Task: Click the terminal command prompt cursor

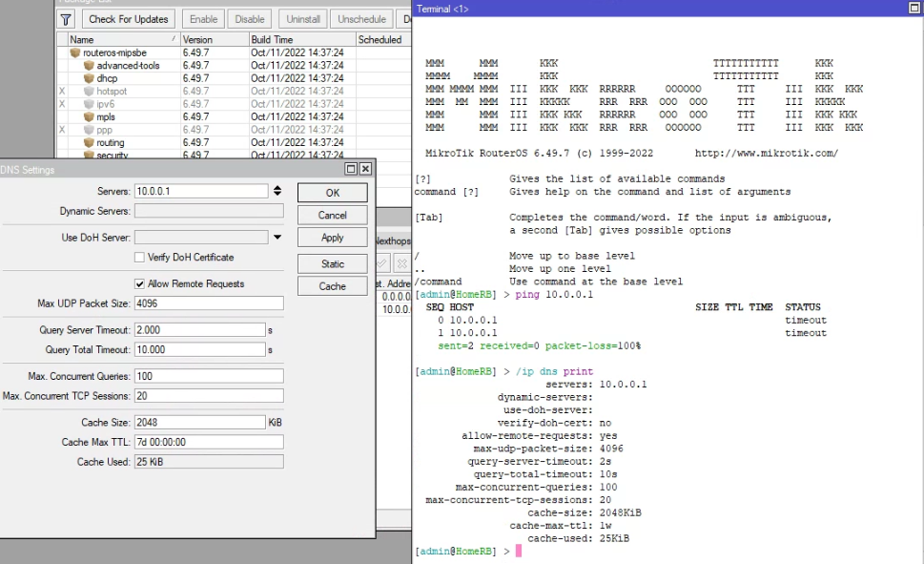Action: pyautogui.click(x=519, y=551)
